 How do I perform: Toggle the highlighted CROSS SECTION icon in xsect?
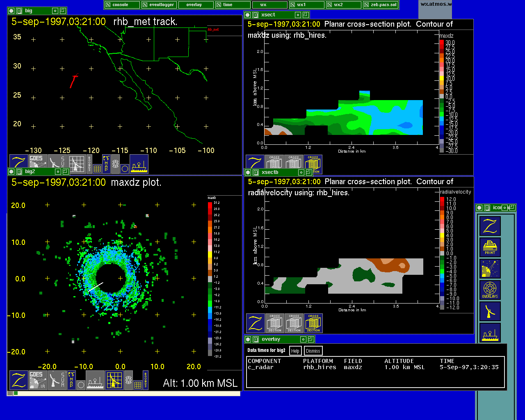pyautogui.click(x=313, y=164)
